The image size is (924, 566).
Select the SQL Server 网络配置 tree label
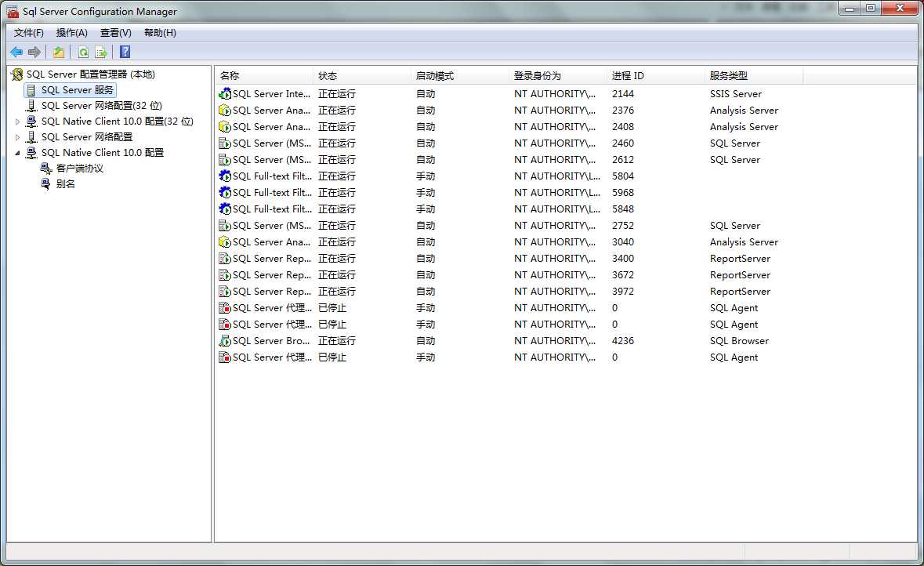[x=87, y=137]
